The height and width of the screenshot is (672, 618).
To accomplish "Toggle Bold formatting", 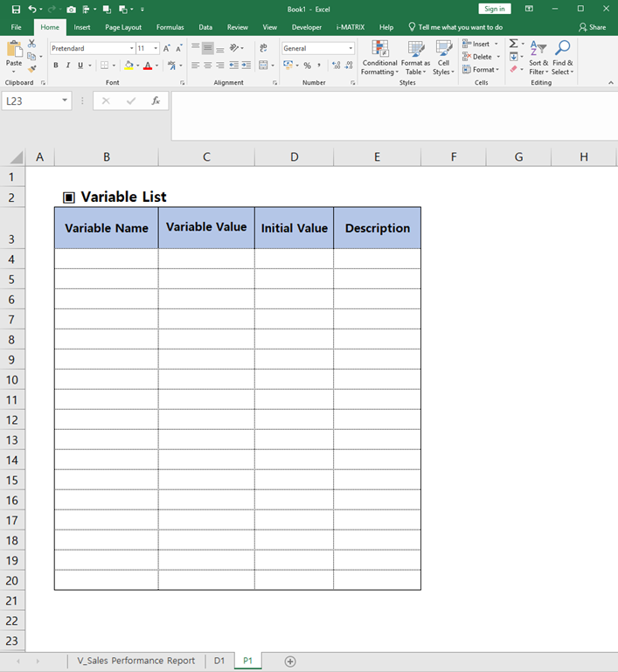I will click(x=56, y=66).
